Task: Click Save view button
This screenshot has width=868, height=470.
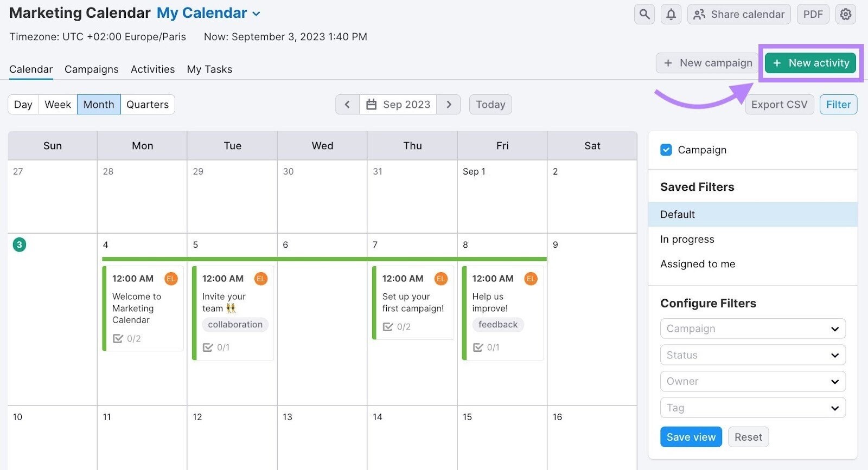Action: click(691, 437)
